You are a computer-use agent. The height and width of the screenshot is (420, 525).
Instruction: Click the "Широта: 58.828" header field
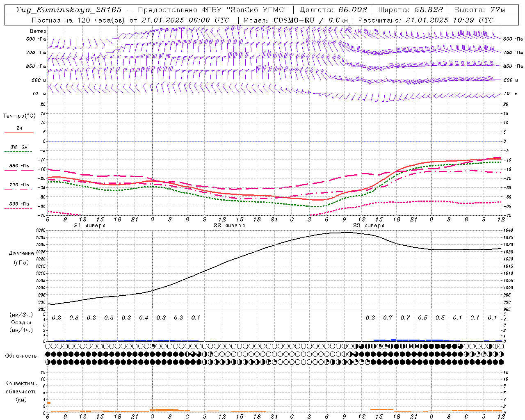(411, 10)
